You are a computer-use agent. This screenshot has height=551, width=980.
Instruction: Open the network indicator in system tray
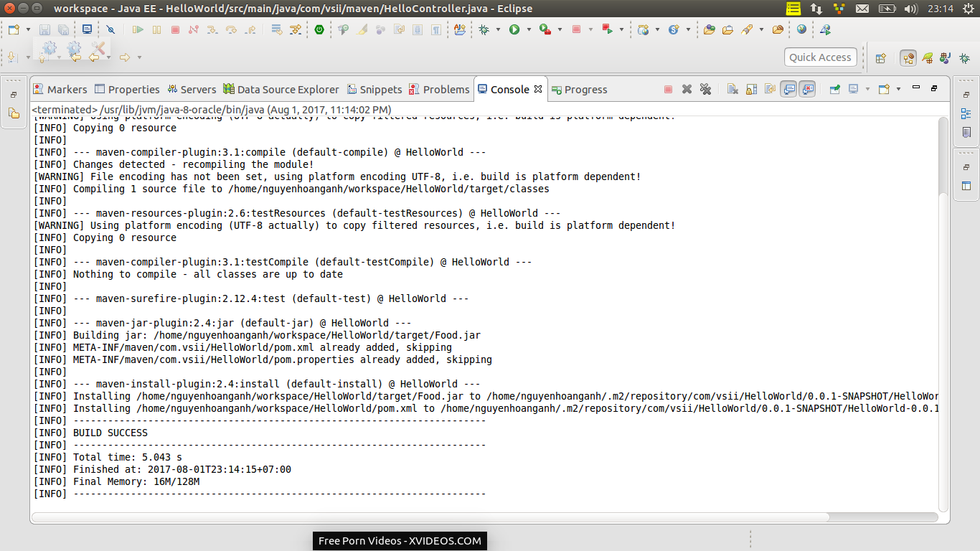[x=816, y=9]
